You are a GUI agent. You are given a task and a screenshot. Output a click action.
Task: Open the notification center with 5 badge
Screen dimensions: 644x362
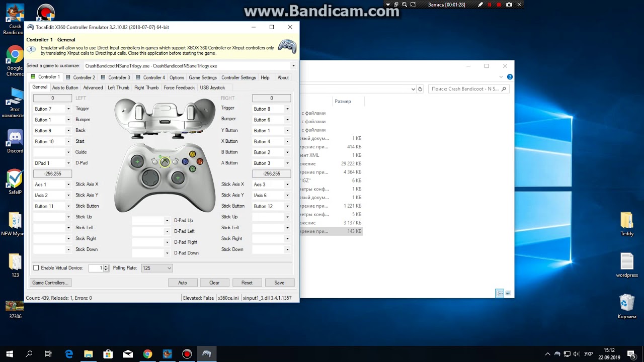(x=631, y=354)
